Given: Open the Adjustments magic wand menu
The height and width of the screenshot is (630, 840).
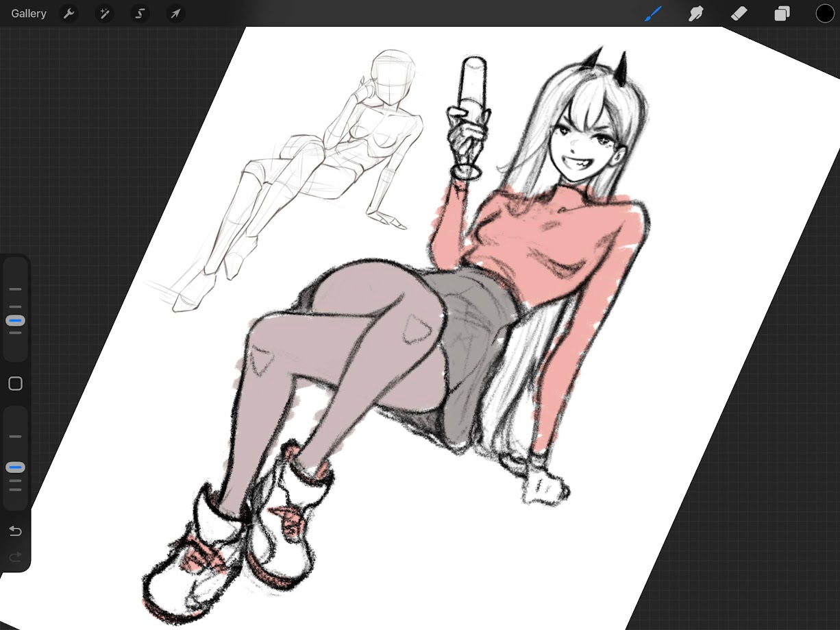Looking at the screenshot, I should pyautogui.click(x=104, y=14).
